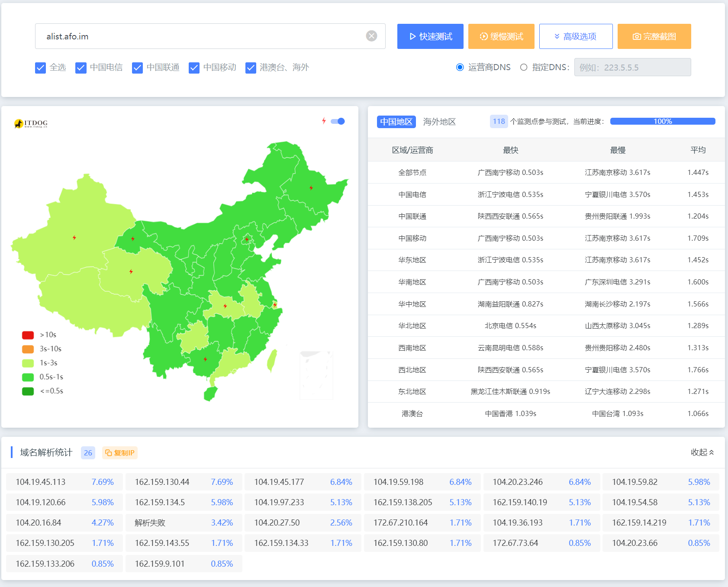The width and height of the screenshot is (728, 587).
Task: Click the 华东地区 row label
Action: point(412,260)
